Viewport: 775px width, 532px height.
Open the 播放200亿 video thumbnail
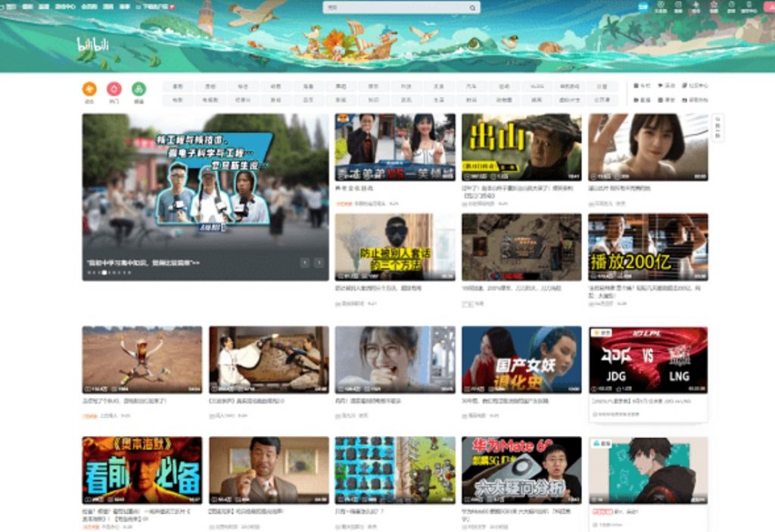[x=648, y=247]
